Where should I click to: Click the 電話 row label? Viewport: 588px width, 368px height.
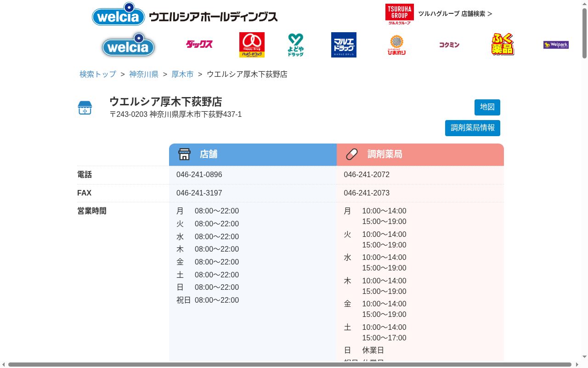coord(85,175)
